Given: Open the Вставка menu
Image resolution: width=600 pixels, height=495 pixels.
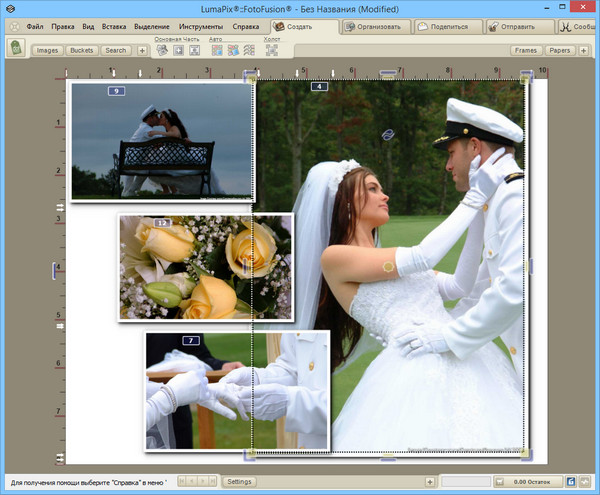Looking at the screenshot, I should click(x=114, y=27).
